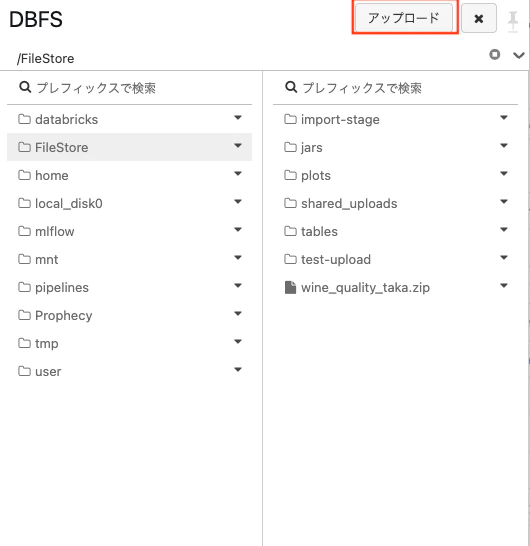Close the DBFS browser panel
The height and width of the screenshot is (546, 530).
pos(479,18)
